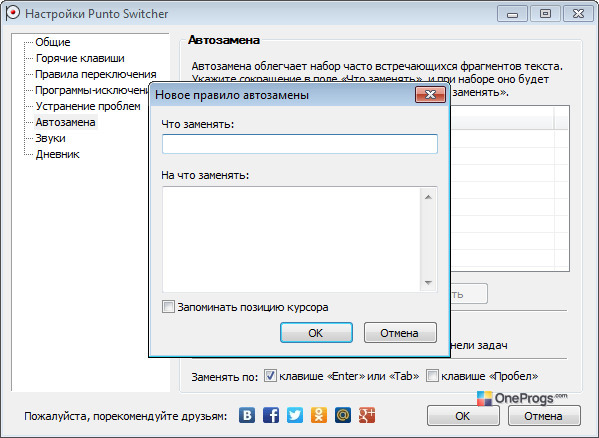
Task: Enable Запоминать позицию курсора checkbox
Action: click(168, 307)
